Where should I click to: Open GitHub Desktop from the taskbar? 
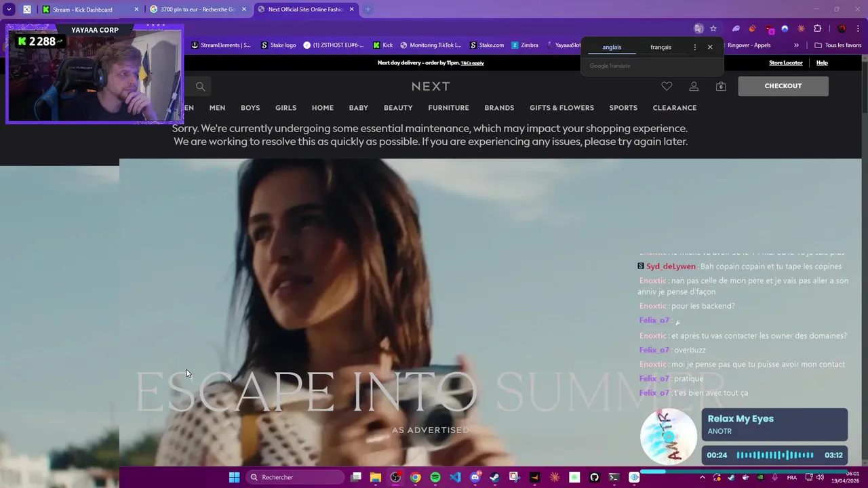(594, 477)
